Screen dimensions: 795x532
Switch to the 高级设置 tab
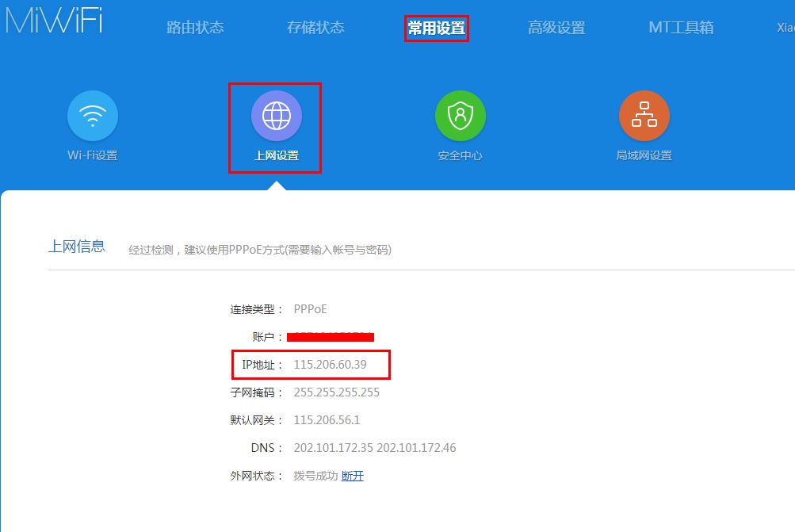(x=556, y=28)
